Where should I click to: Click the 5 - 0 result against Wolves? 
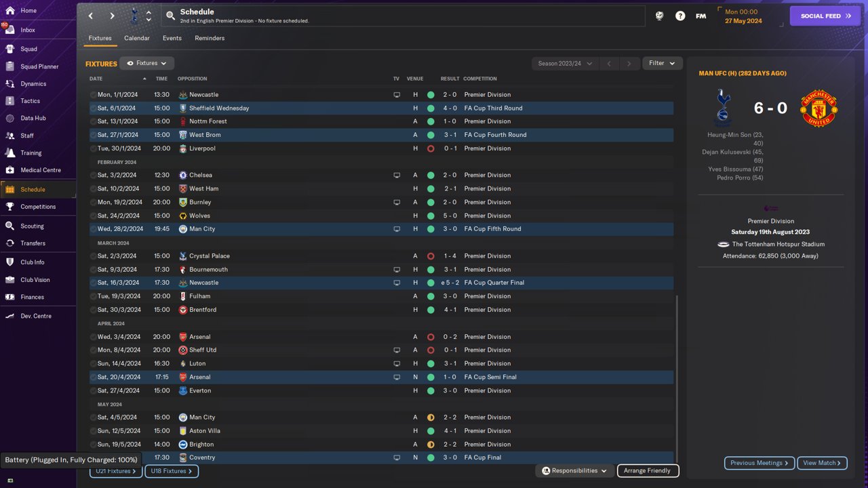[x=450, y=216]
